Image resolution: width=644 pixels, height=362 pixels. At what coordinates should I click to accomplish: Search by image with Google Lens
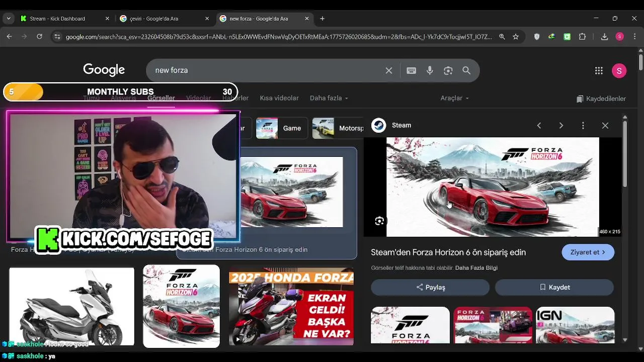point(448,70)
